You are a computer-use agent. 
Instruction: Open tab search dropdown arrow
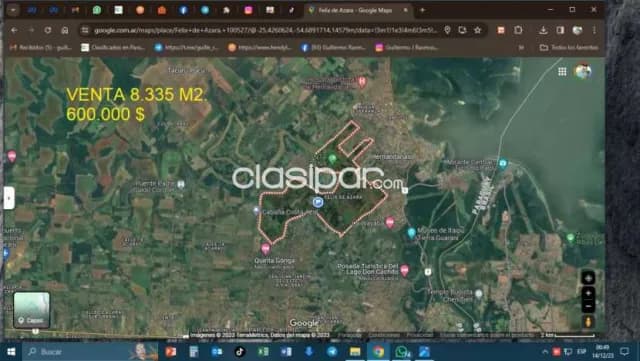tap(13, 10)
